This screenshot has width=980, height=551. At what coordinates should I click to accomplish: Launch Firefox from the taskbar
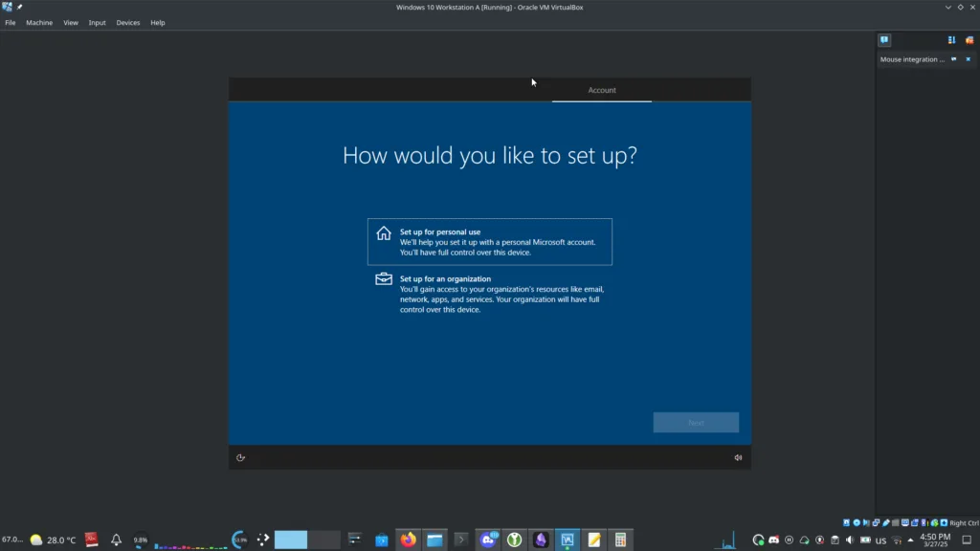pos(408,540)
